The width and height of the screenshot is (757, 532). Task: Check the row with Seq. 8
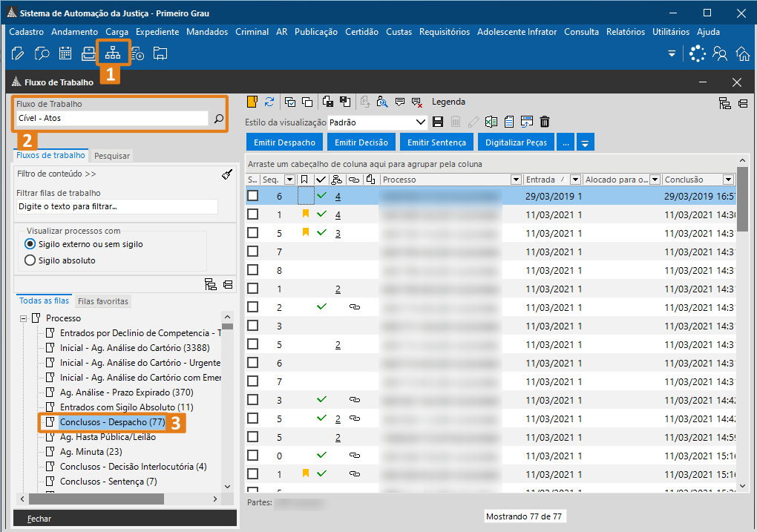[x=252, y=270]
